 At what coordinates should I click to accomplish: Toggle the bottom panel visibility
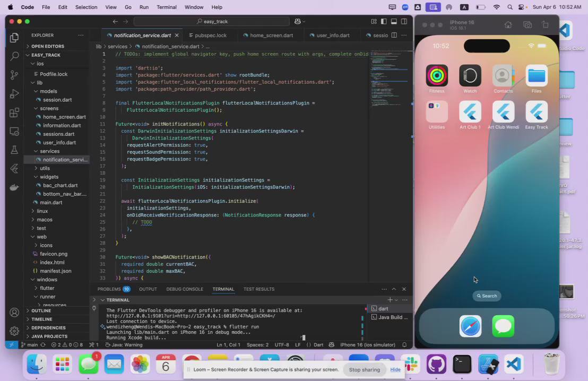click(394, 21)
